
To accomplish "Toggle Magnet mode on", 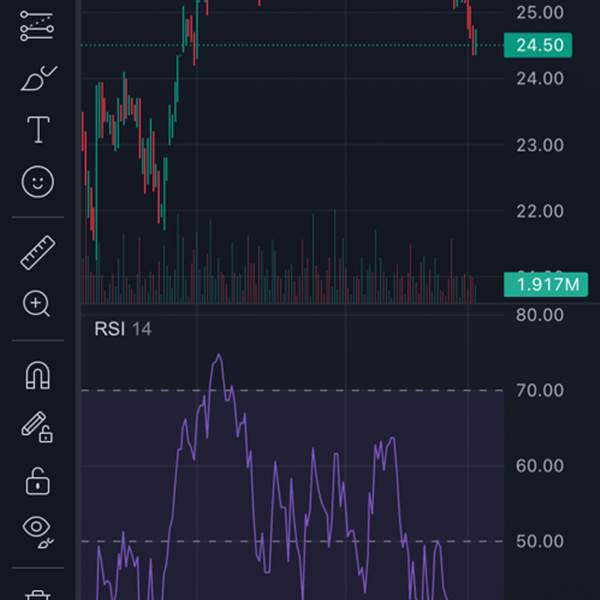I will (x=38, y=376).
